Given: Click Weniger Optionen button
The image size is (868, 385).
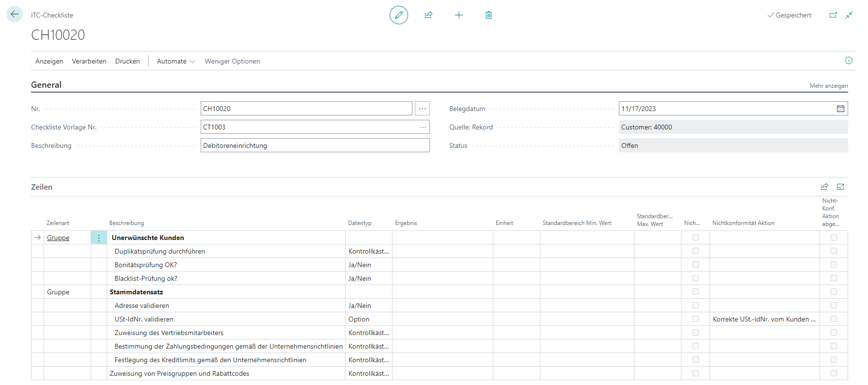Looking at the screenshot, I should coord(232,61).
